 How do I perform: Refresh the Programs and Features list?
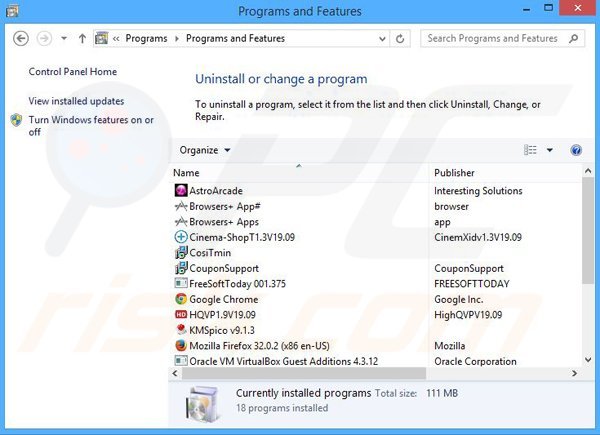[x=400, y=38]
